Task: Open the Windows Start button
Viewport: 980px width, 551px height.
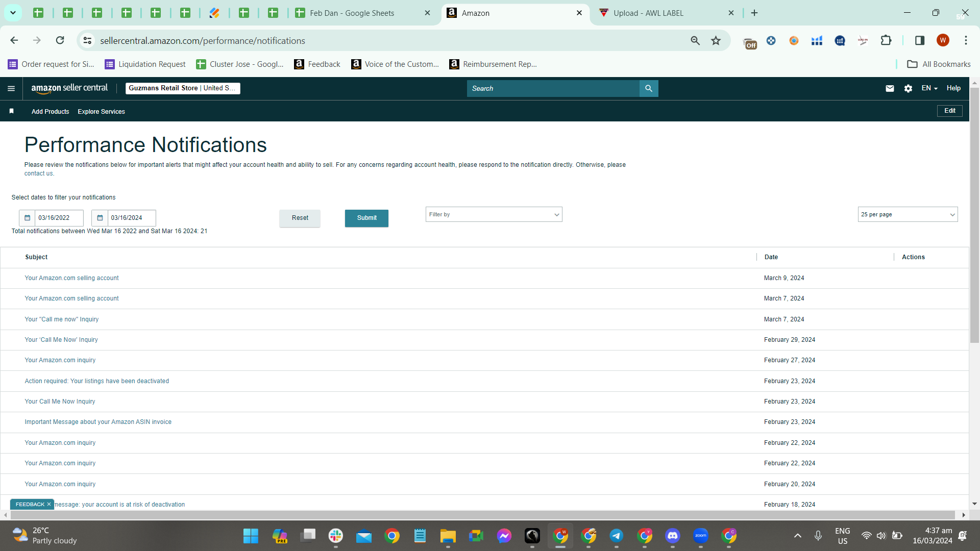Action: (x=251, y=536)
